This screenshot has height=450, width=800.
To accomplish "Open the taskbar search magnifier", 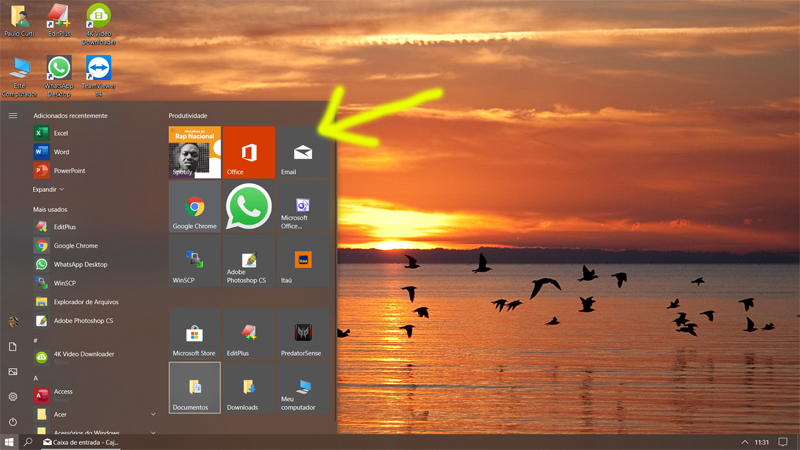I will point(28,442).
